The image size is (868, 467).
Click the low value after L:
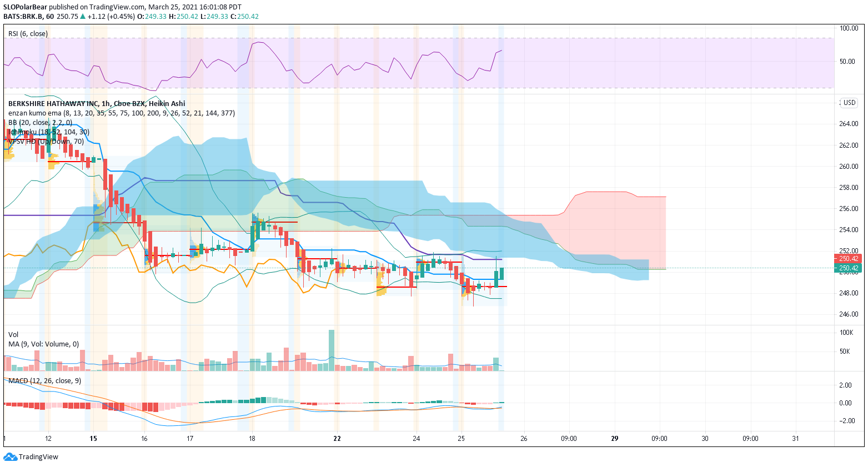point(217,16)
